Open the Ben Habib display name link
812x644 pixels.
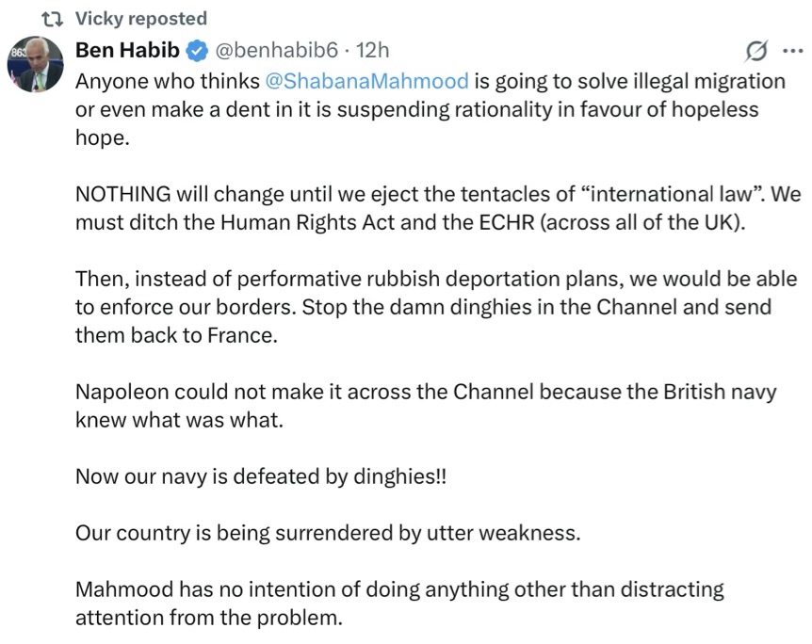pyautogui.click(x=128, y=50)
